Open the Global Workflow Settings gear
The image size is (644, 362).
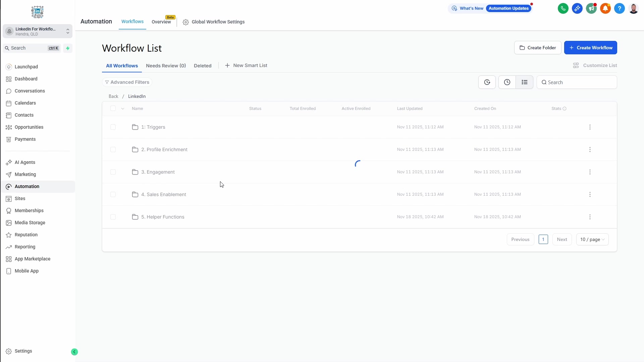tap(185, 22)
